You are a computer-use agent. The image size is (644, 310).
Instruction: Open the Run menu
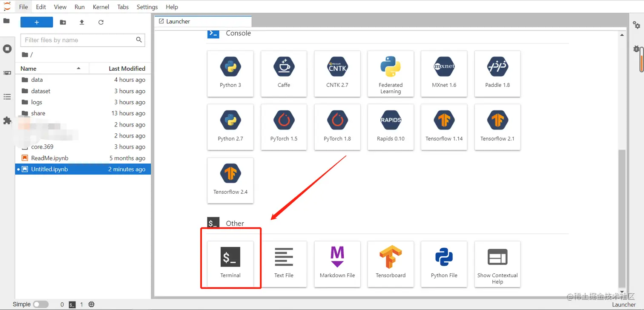tap(79, 7)
